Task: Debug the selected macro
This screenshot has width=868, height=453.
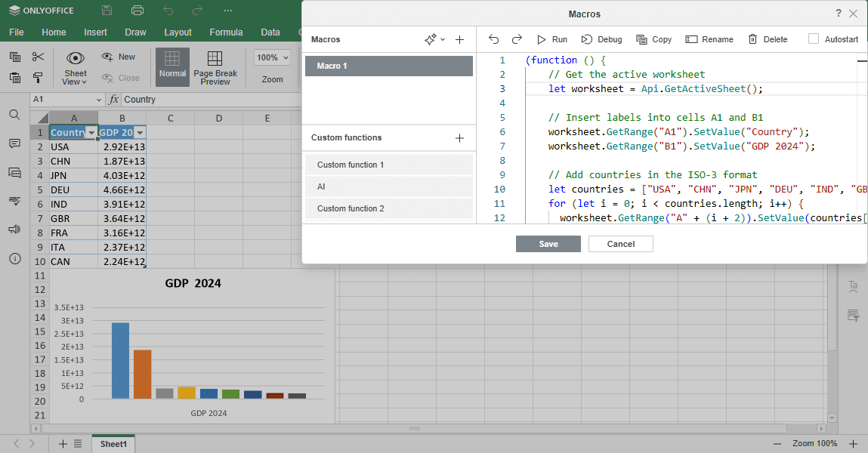Action: 602,39
